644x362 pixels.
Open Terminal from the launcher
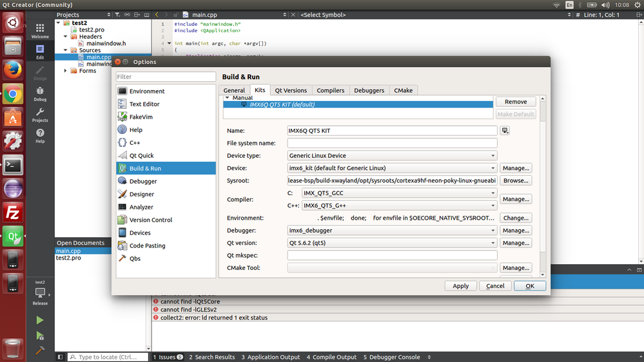point(13,166)
